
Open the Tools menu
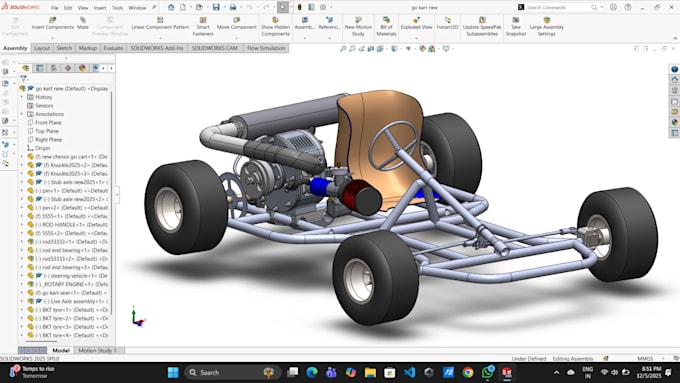pyautogui.click(x=118, y=8)
